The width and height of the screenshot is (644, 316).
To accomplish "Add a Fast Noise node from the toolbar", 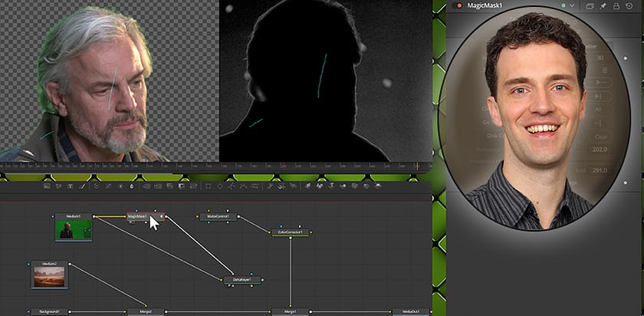I will [x=58, y=186].
